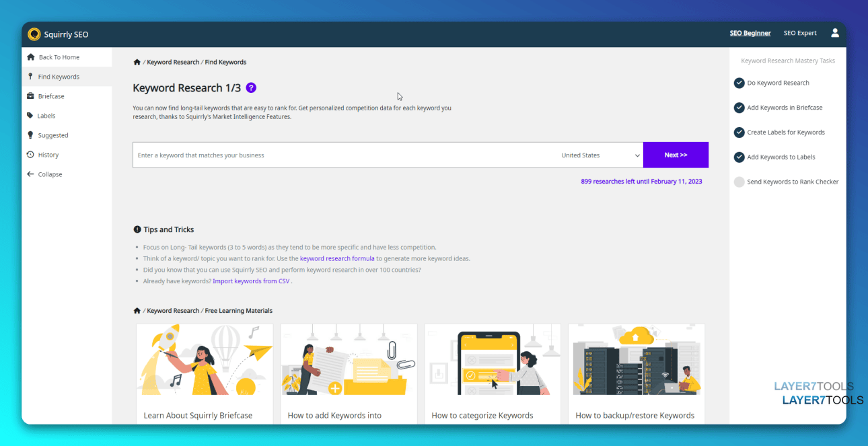Open Back To Home menu item
The height and width of the screenshot is (446, 868).
[67, 57]
